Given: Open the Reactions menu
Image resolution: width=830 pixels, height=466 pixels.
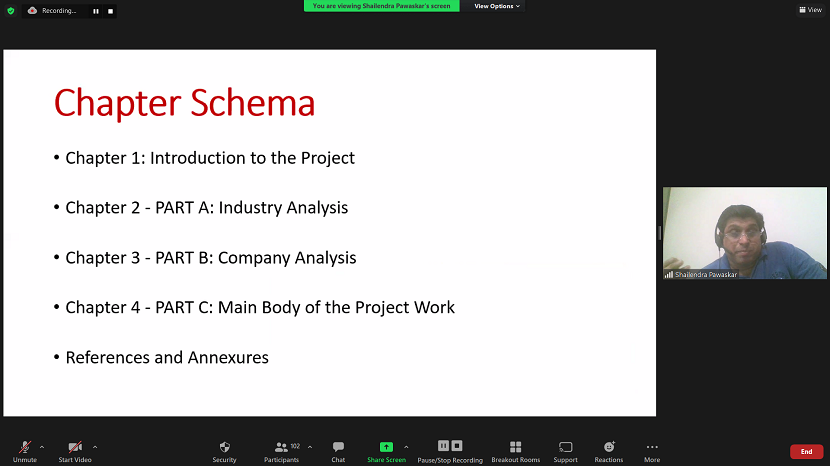Looking at the screenshot, I should (x=608, y=448).
